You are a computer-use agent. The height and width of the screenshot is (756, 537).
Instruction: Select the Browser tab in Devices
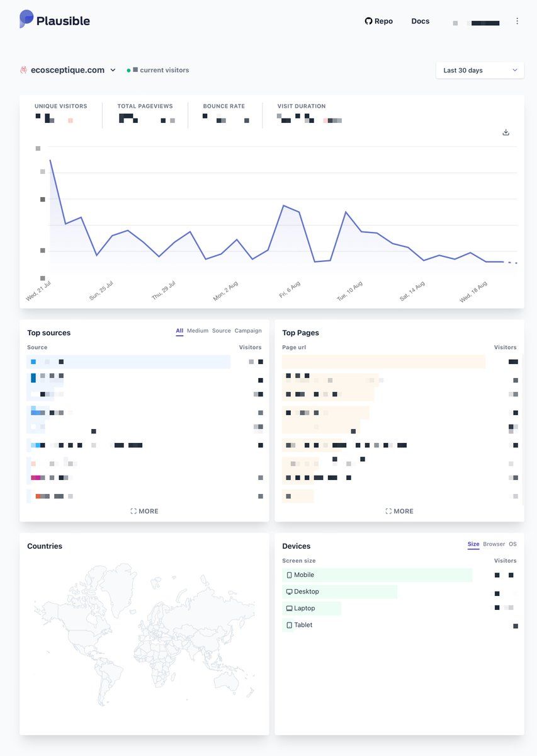point(494,544)
